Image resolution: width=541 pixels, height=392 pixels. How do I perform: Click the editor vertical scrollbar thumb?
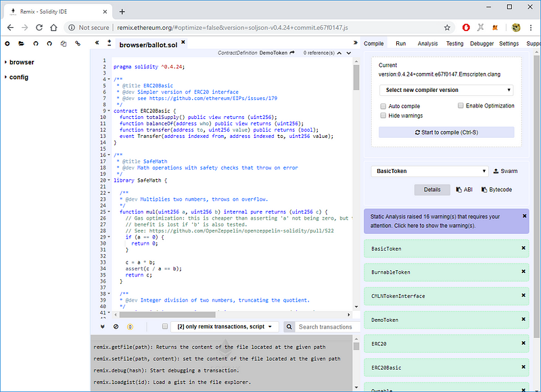coord(356,77)
